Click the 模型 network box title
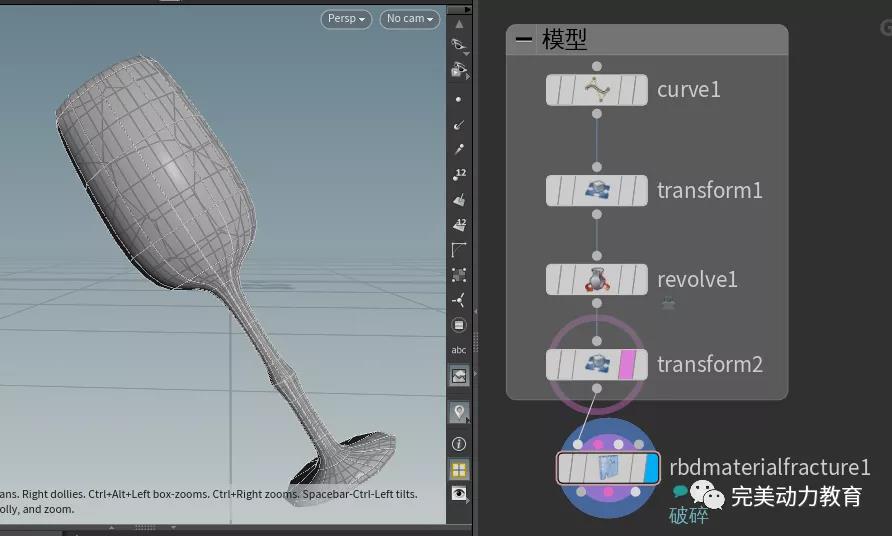The width and height of the screenshot is (892, 536). coord(564,40)
